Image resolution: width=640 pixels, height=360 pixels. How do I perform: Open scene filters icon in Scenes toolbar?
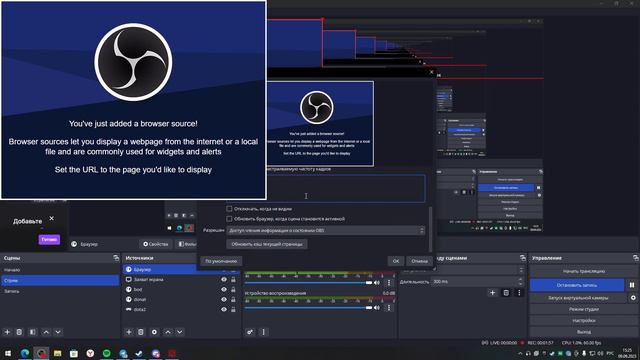click(33, 332)
